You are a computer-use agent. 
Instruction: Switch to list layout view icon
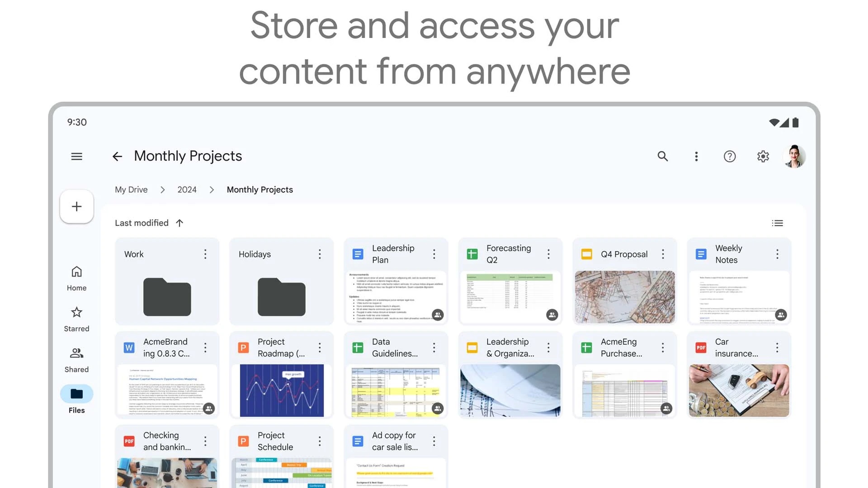[777, 223]
